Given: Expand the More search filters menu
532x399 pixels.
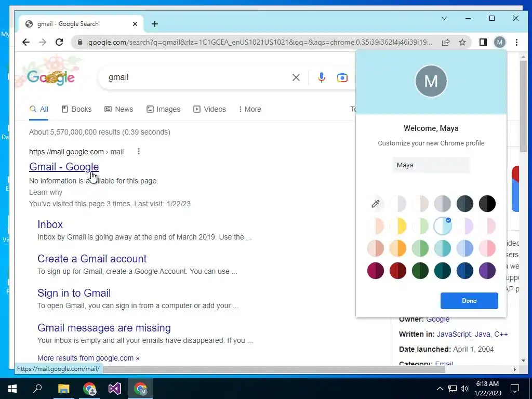Looking at the screenshot, I should (x=250, y=109).
